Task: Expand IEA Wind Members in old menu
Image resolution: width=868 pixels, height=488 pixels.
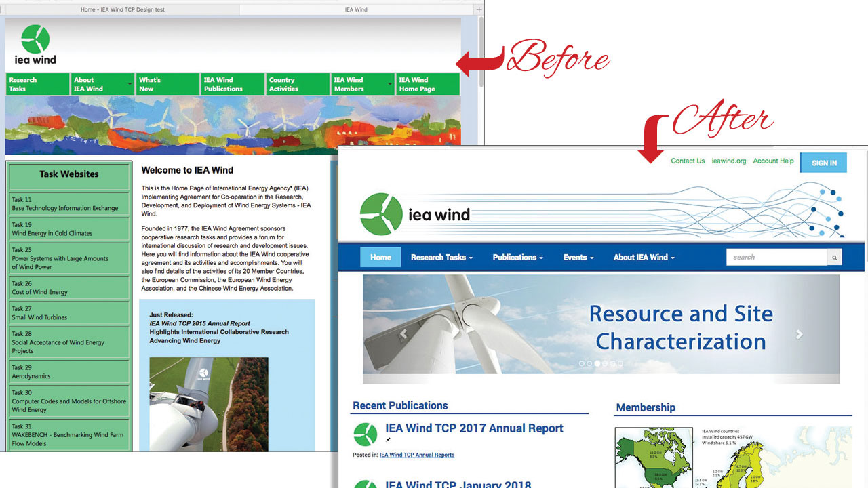Action: (363, 84)
